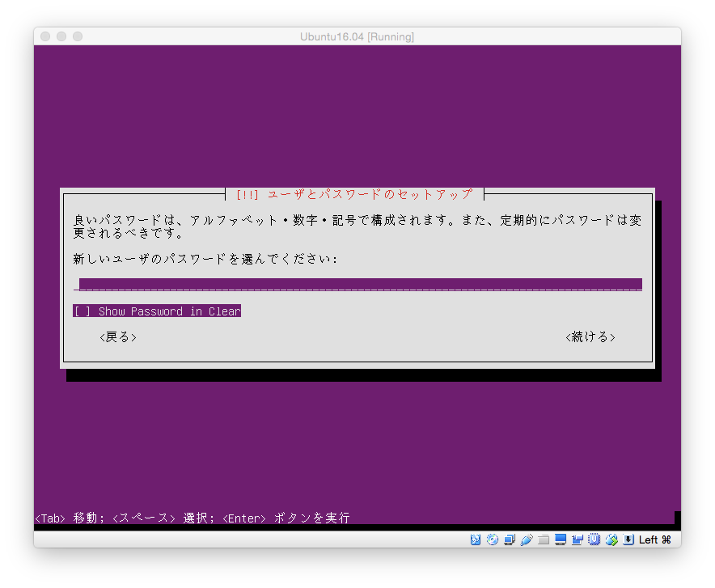Click the keyboard capture arrow icon
The image size is (715, 588).
628,539
